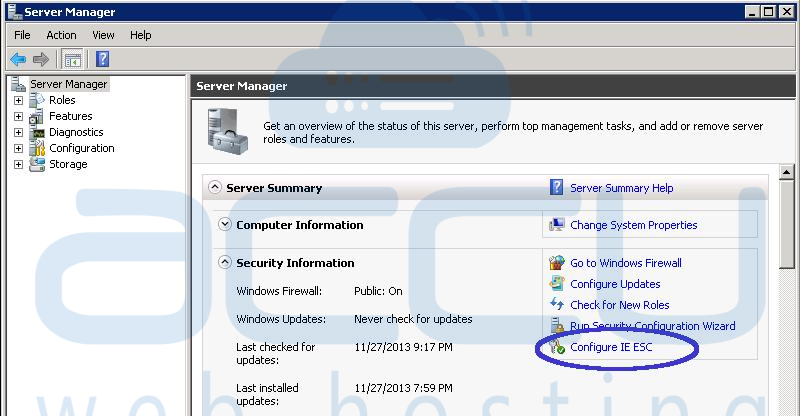Click the Check for New Roles arrows icon
The height and width of the screenshot is (416, 800).
click(x=557, y=304)
